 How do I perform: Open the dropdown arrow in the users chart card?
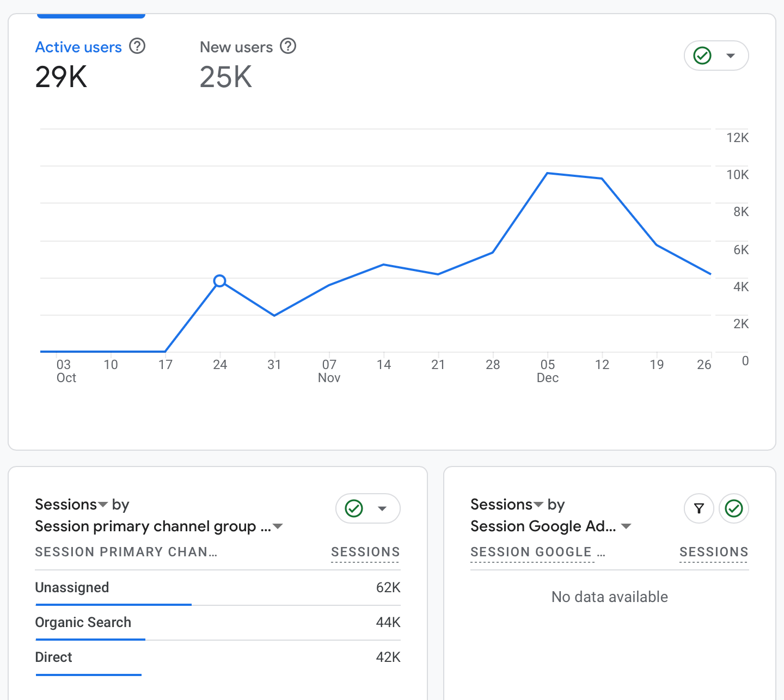pos(731,56)
